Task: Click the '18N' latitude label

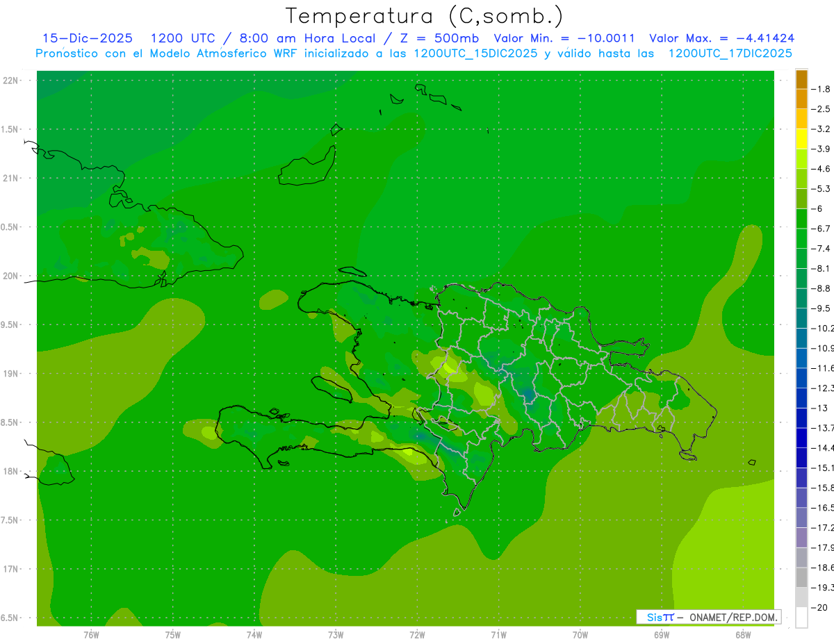Action: [x=10, y=471]
